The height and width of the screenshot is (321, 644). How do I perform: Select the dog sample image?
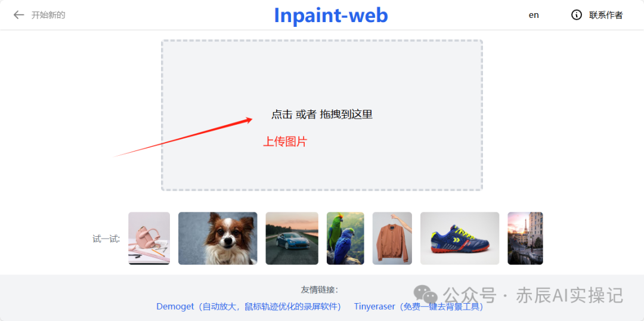point(218,239)
